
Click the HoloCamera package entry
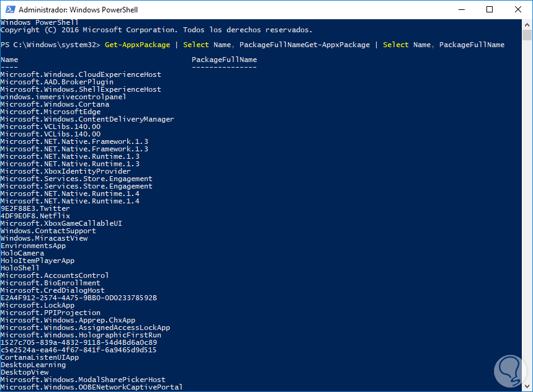22,253
